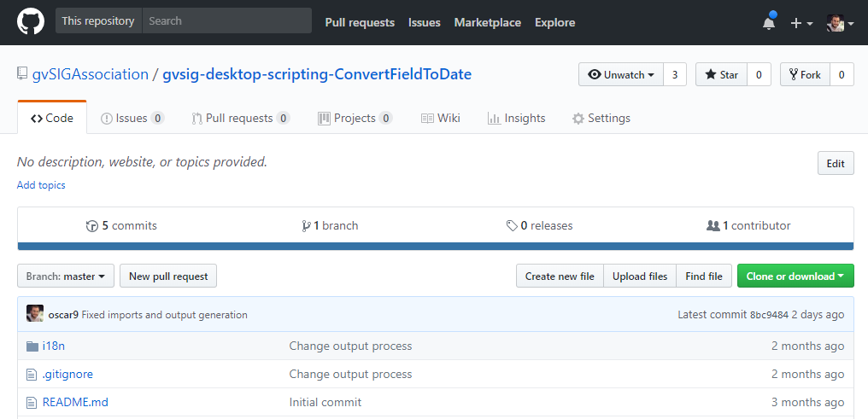View the 5 commits history
The height and width of the screenshot is (419, 868).
[x=121, y=225]
